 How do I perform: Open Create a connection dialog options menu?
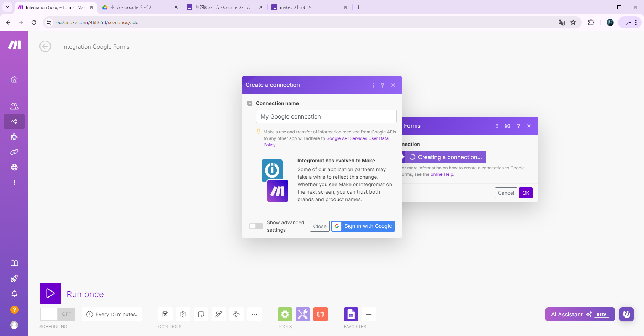373,85
